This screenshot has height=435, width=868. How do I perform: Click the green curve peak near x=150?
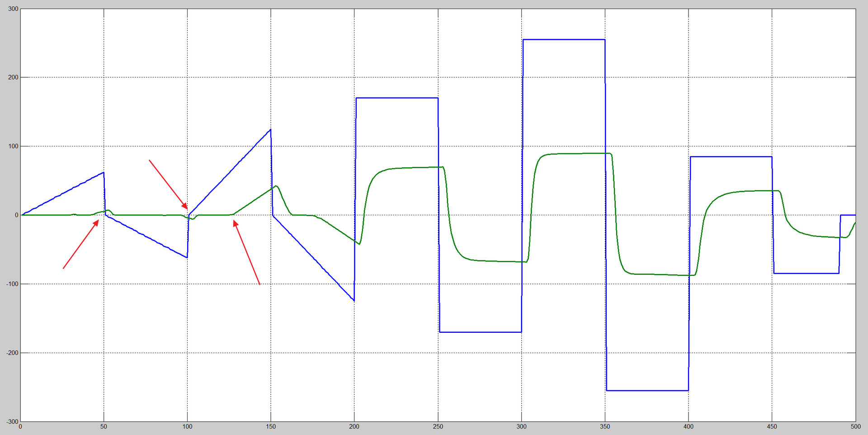[275, 186]
